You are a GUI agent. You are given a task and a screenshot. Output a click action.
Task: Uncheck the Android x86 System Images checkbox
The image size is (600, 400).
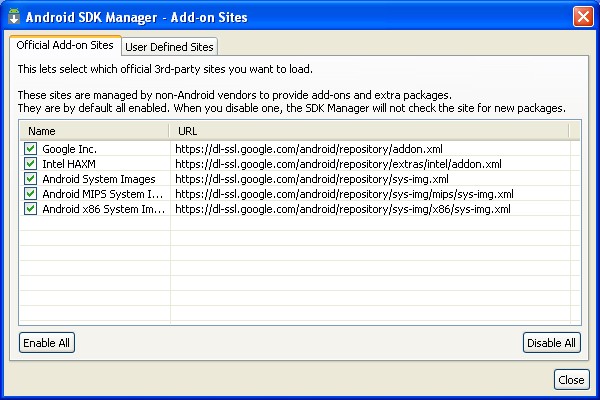[30, 209]
